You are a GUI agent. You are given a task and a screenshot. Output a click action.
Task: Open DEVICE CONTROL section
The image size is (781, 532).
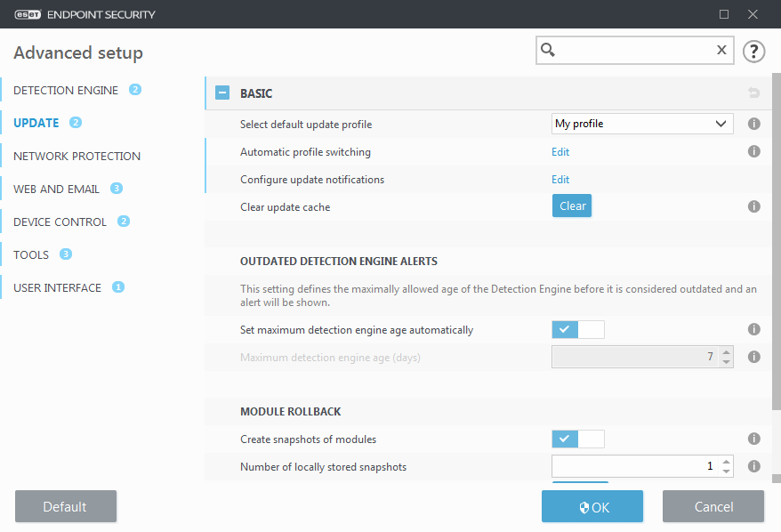pyautogui.click(x=60, y=222)
